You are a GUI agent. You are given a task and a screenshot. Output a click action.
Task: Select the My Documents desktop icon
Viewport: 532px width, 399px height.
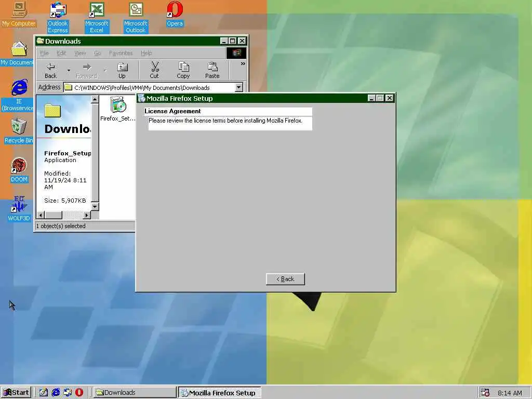(x=17, y=54)
